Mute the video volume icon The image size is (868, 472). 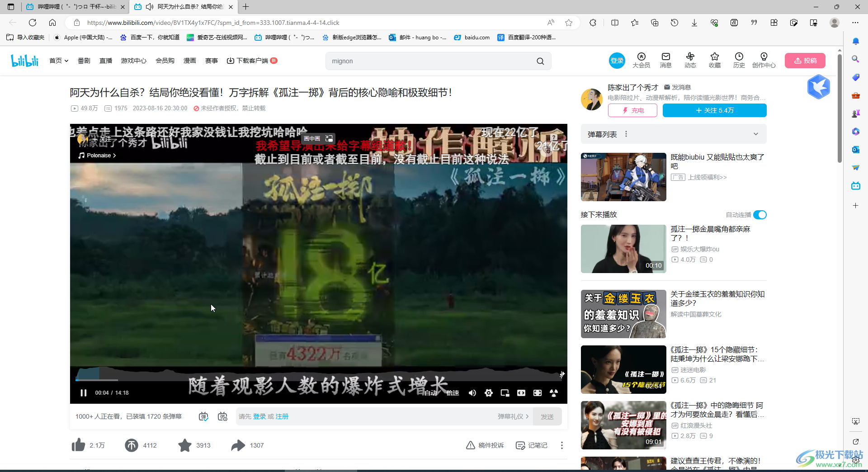(x=472, y=393)
